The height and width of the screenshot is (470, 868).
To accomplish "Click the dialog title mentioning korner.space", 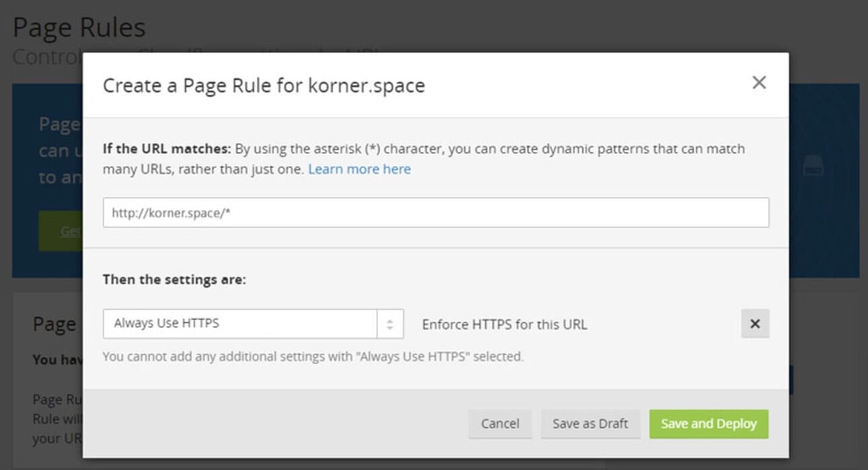I will (x=263, y=86).
